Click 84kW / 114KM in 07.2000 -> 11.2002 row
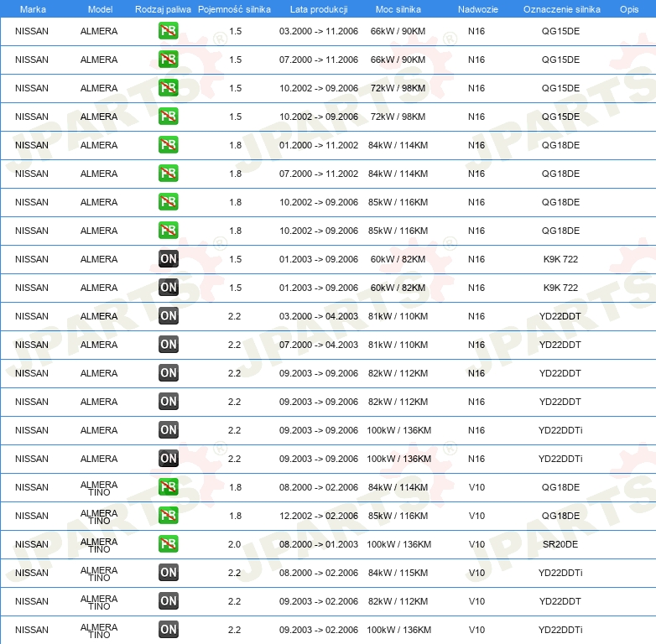 coord(398,174)
